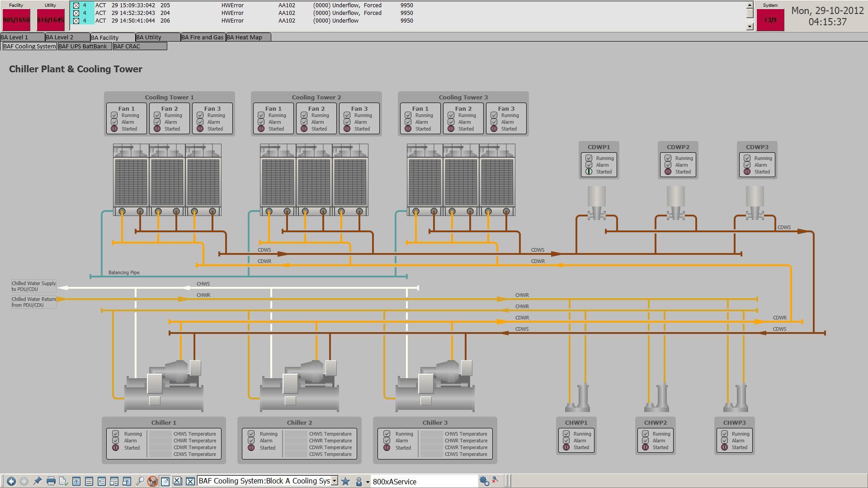Screen dimensions: 868x488
Task: Switch to the BA Fire and Gas tab
Action: tap(203, 37)
